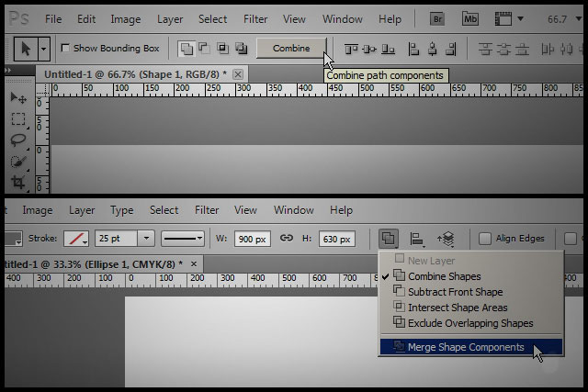Open the tool preset picker dropdown arrow
The width and height of the screenshot is (588, 392).
[x=44, y=48]
